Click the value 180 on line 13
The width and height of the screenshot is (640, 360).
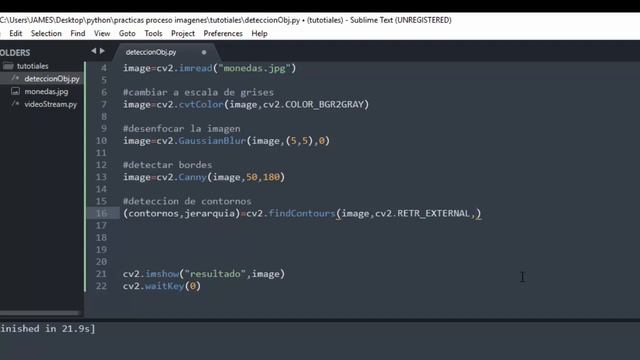(x=271, y=177)
